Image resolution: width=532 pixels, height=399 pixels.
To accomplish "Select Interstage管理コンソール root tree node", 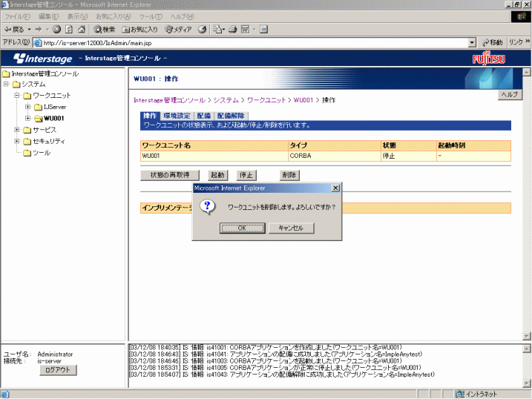I will (45, 73).
